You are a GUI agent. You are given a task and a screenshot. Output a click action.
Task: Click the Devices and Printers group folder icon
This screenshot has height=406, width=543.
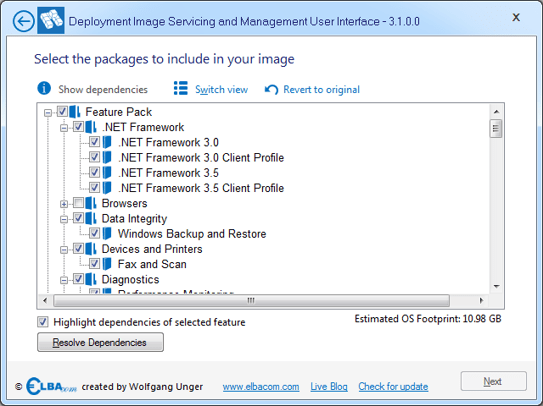(91, 249)
